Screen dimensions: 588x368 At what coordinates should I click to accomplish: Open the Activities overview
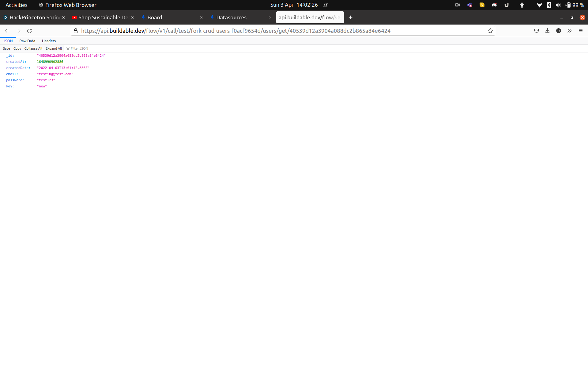[17, 5]
